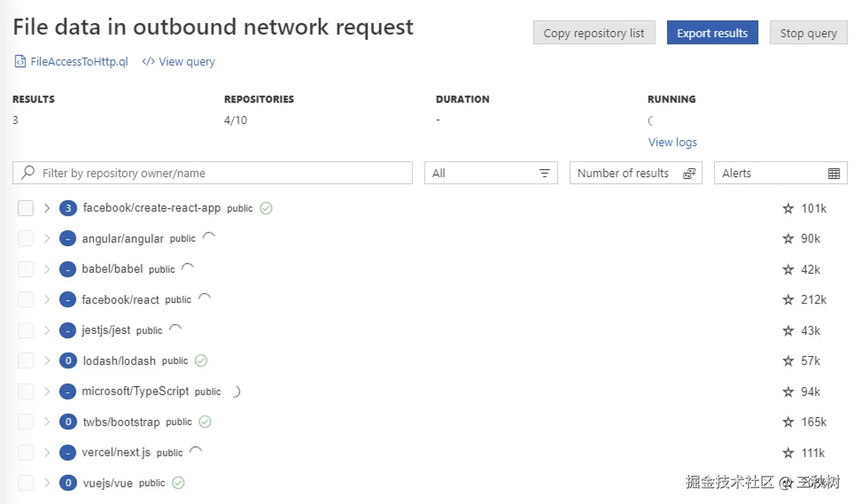Click the View query code icon
The height and width of the screenshot is (504, 854).
click(x=148, y=62)
